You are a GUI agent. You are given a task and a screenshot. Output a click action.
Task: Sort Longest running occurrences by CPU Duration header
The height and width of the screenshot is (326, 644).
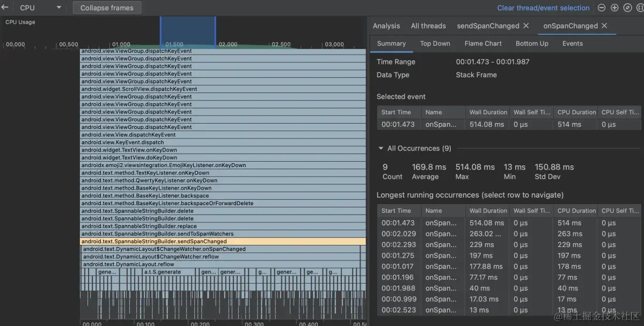(575, 211)
